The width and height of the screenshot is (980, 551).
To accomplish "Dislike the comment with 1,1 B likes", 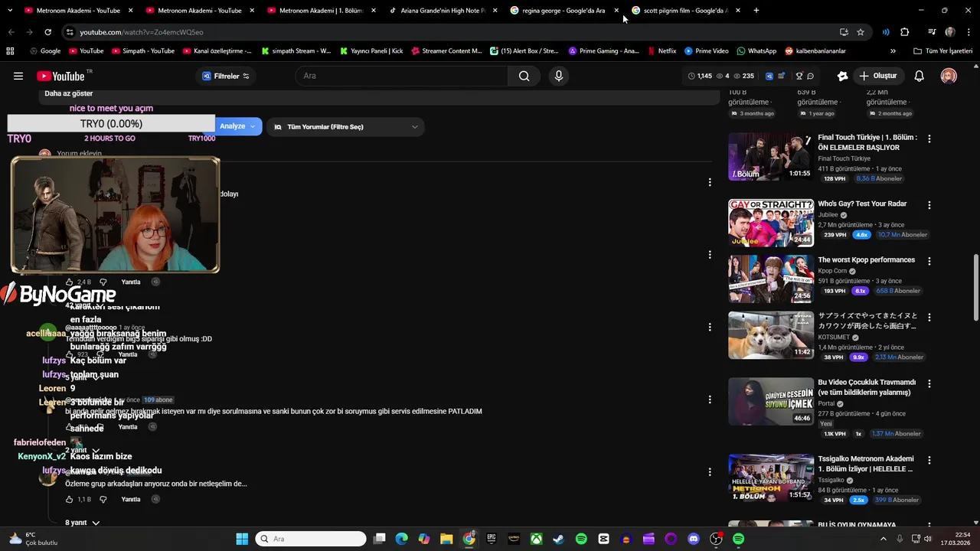I will (103, 499).
